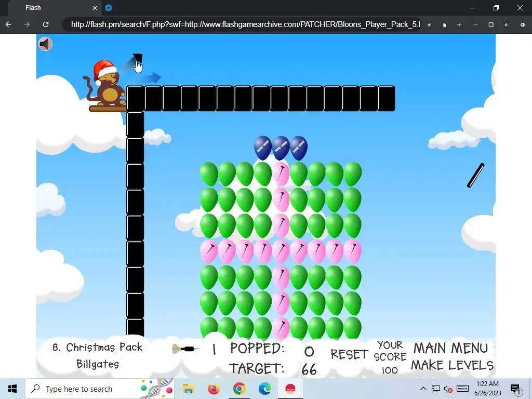Reload the page with refresh icon

tap(46, 24)
